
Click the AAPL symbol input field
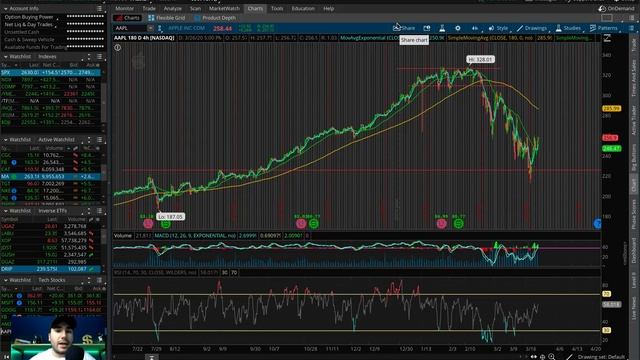pos(130,28)
